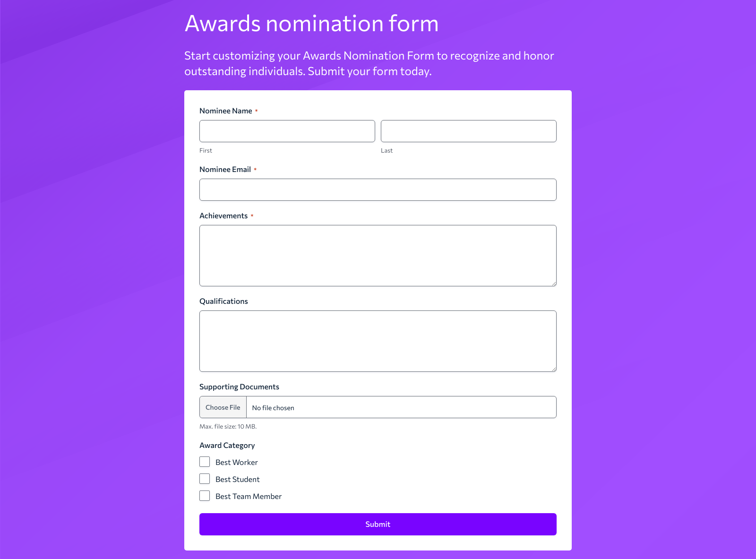This screenshot has height=559, width=756.
Task: Click the Awards nomination form title
Action: coord(311,24)
